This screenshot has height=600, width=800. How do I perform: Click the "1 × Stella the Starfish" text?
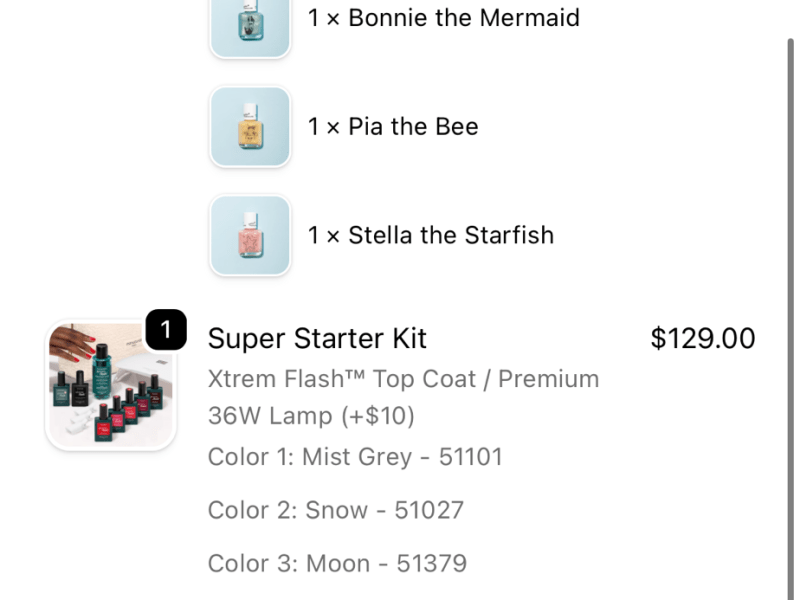430,235
